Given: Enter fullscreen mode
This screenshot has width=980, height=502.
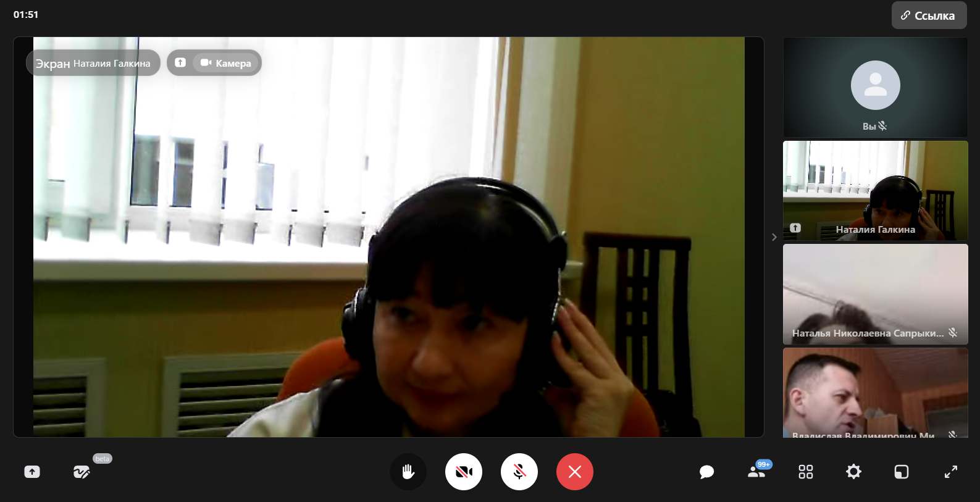Looking at the screenshot, I should point(951,472).
